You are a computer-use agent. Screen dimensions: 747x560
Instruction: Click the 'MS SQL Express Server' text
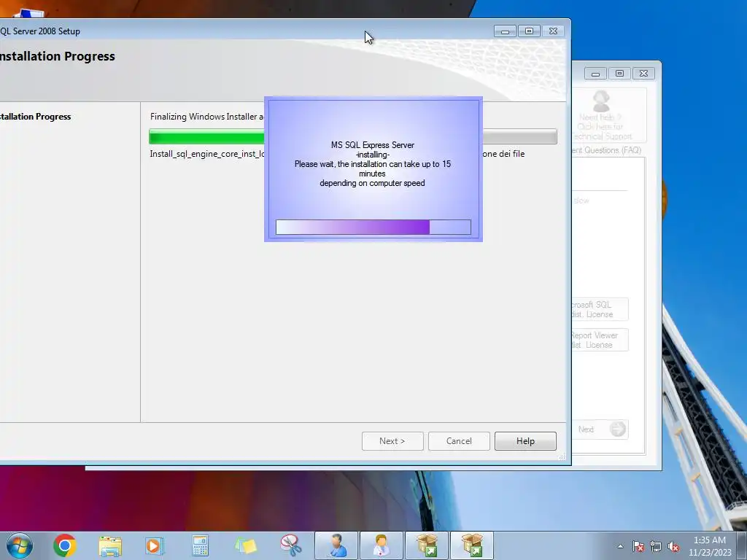(373, 145)
